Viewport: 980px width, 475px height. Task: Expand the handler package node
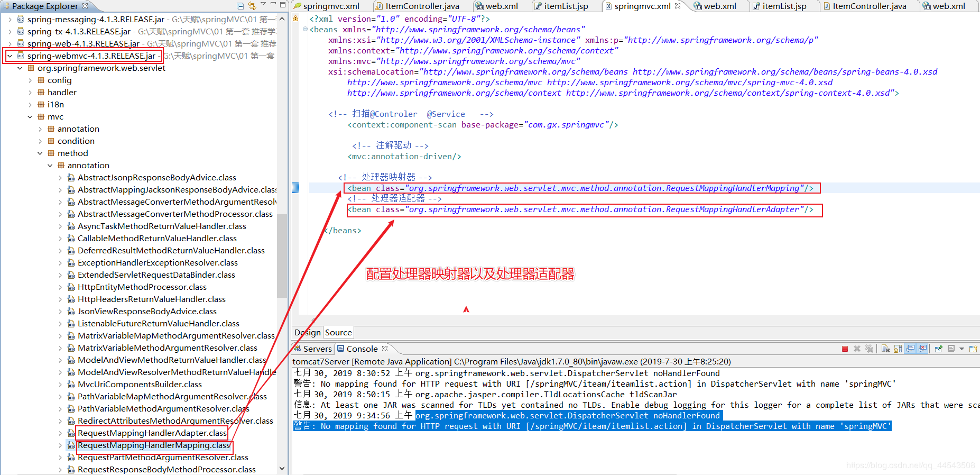coord(30,93)
